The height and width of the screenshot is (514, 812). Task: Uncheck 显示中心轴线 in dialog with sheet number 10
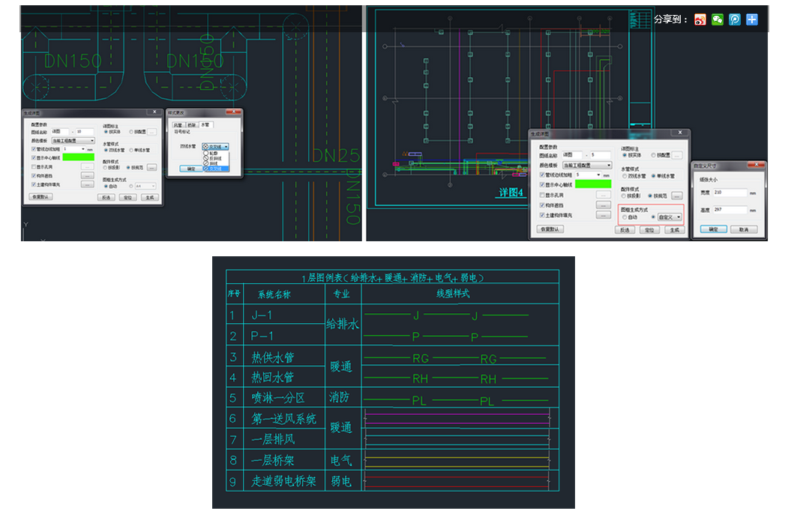pos(34,158)
